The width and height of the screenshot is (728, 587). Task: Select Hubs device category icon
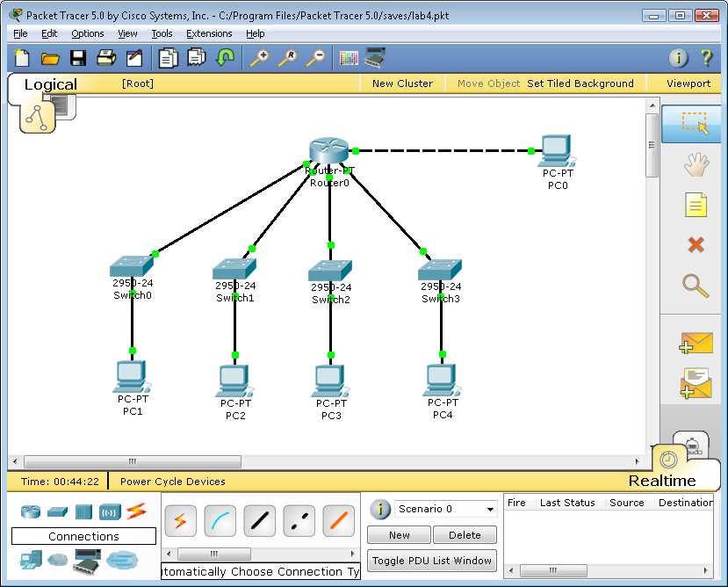coord(83,511)
